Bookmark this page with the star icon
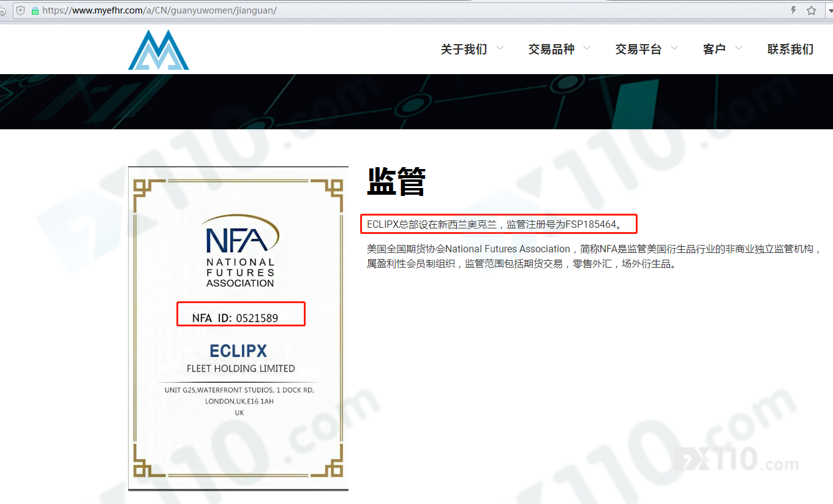 tap(812, 10)
